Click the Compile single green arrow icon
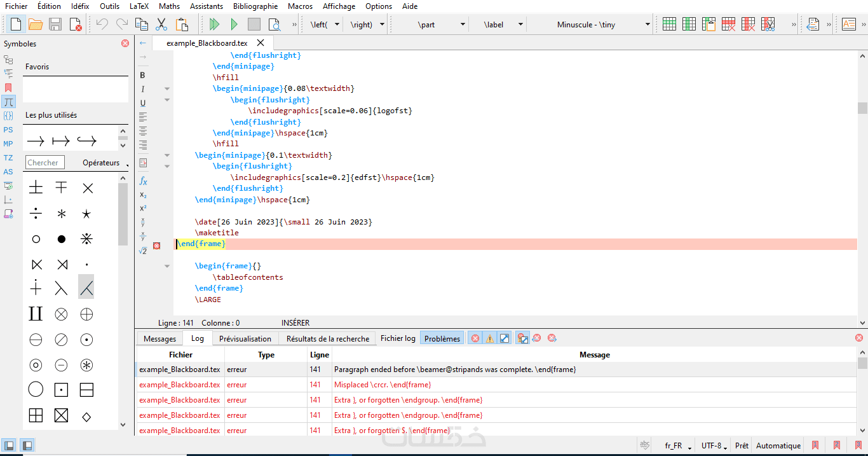Viewport: 868px width, 456px height. pos(234,25)
